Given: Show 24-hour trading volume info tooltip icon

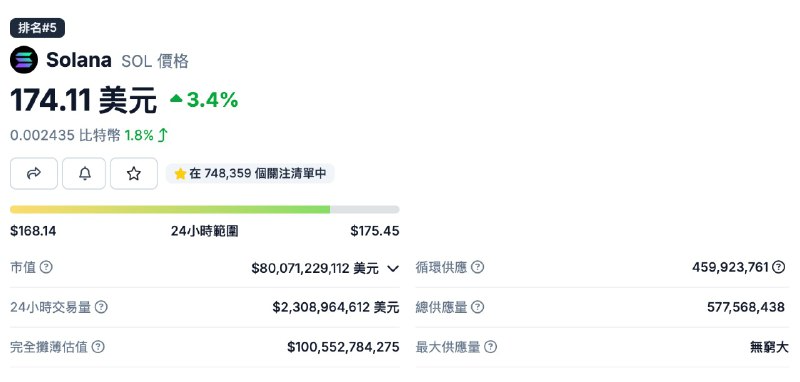Looking at the screenshot, I should pos(102,307).
